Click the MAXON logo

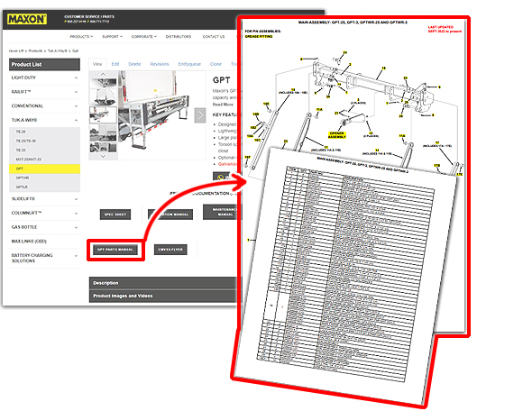tap(27, 19)
